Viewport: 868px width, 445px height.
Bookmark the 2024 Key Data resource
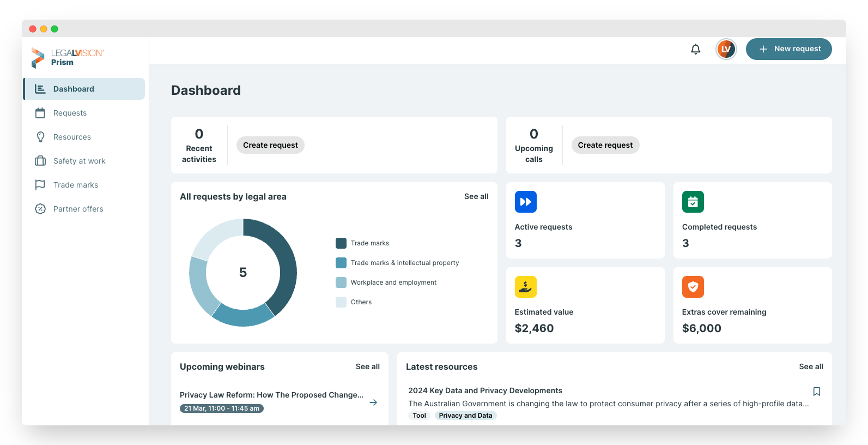pyautogui.click(x=816, y=392)
